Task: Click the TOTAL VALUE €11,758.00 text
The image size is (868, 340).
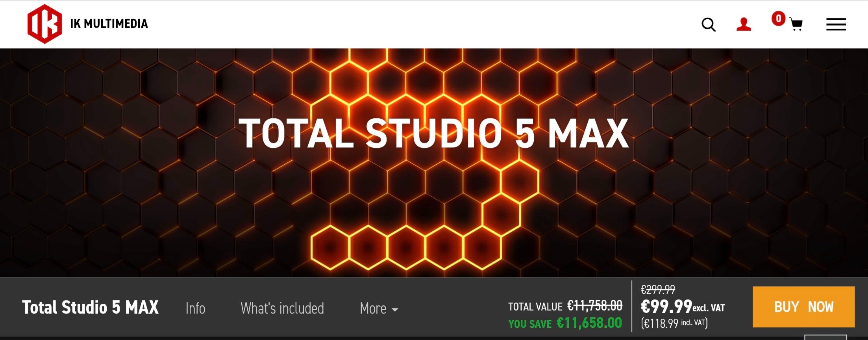Action: [x=565, y=306]
